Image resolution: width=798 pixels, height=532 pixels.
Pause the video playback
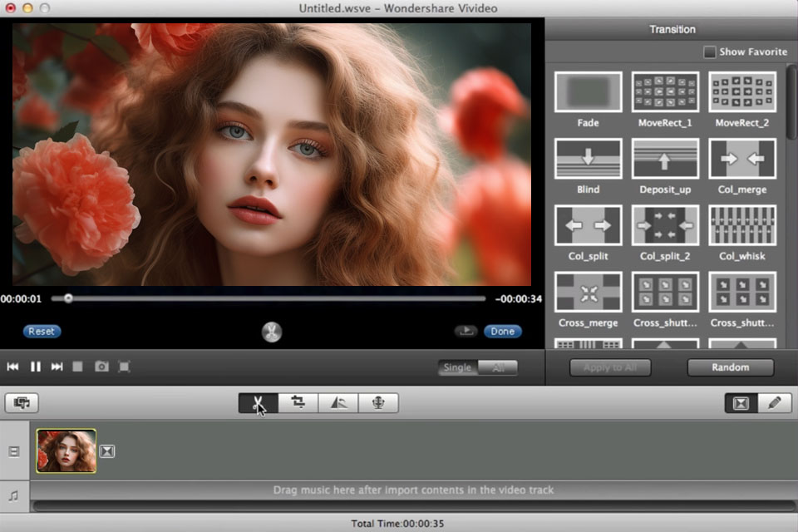[36, 367]
